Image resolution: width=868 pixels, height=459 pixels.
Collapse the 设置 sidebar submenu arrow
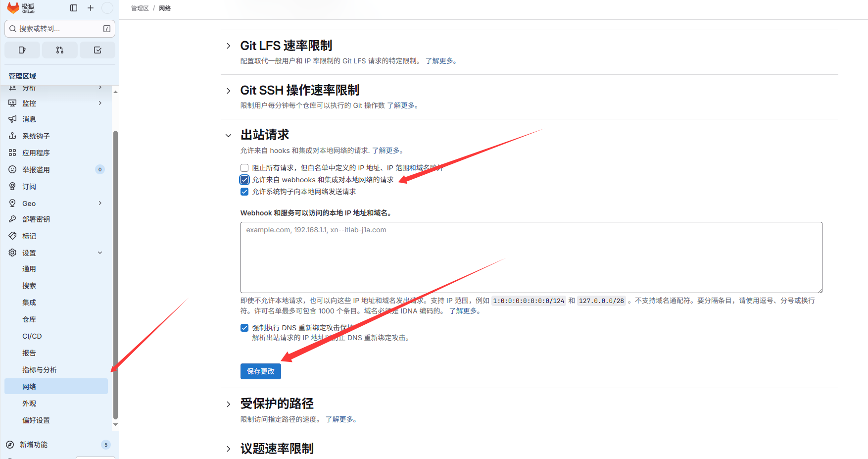pyautogui.click(x=100, y=253)
